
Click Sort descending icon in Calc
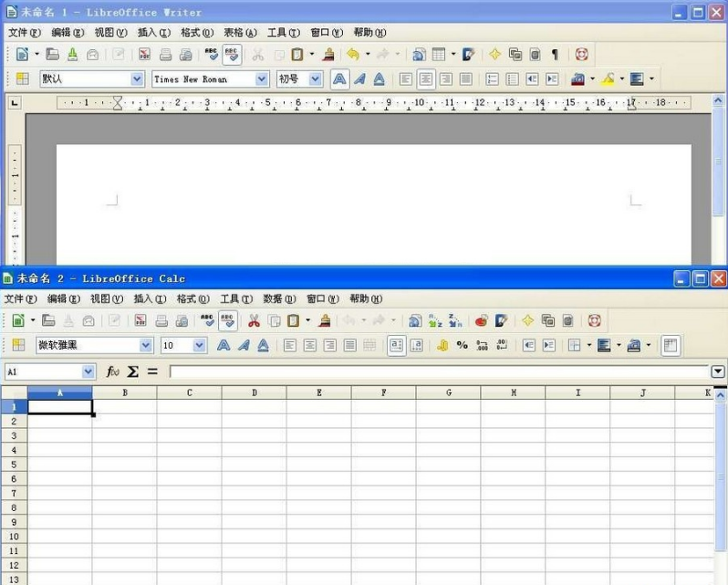point(455,320)
